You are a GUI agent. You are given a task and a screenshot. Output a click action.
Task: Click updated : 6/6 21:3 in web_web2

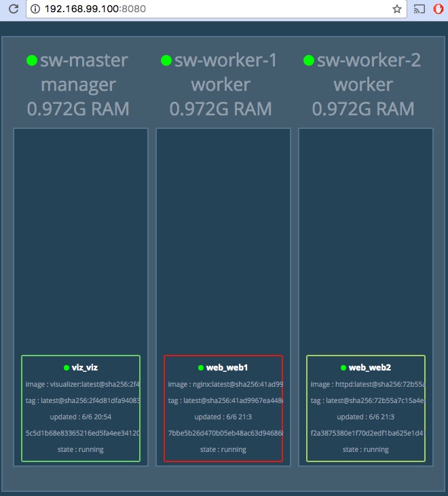click(x=366, y=417)
